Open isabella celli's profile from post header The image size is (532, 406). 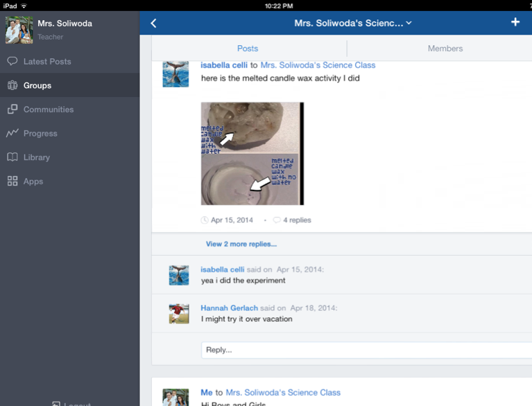coord(222,65)
